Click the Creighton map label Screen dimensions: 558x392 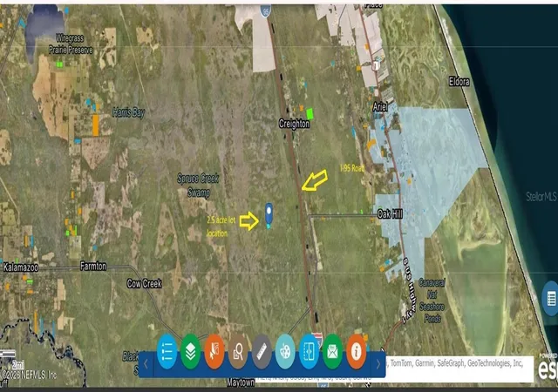295,124
